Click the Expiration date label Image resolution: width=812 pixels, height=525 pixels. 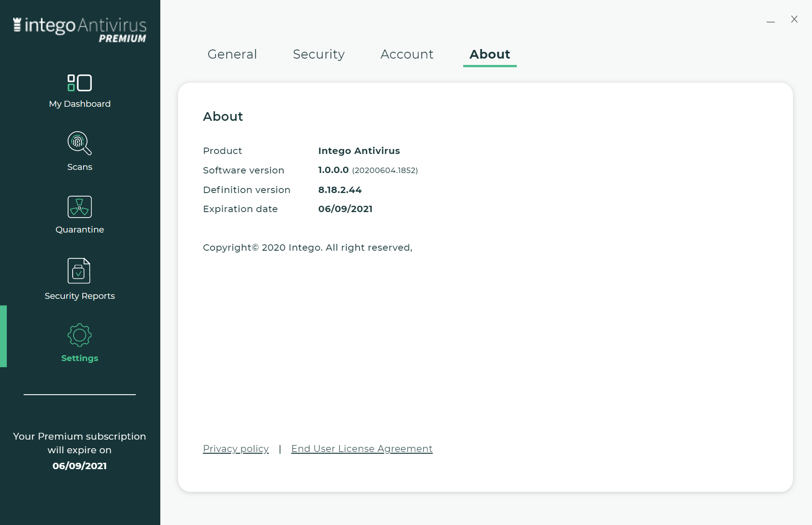coord(240,209)
